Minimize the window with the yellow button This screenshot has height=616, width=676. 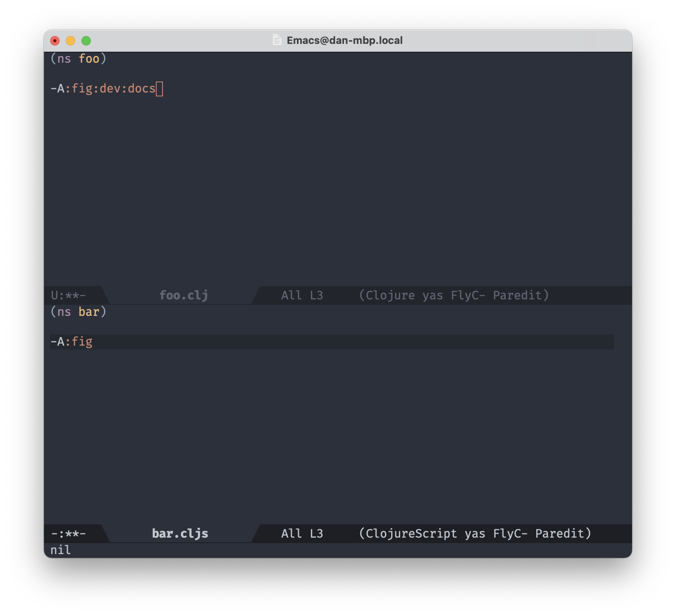(x=70, y=41)
